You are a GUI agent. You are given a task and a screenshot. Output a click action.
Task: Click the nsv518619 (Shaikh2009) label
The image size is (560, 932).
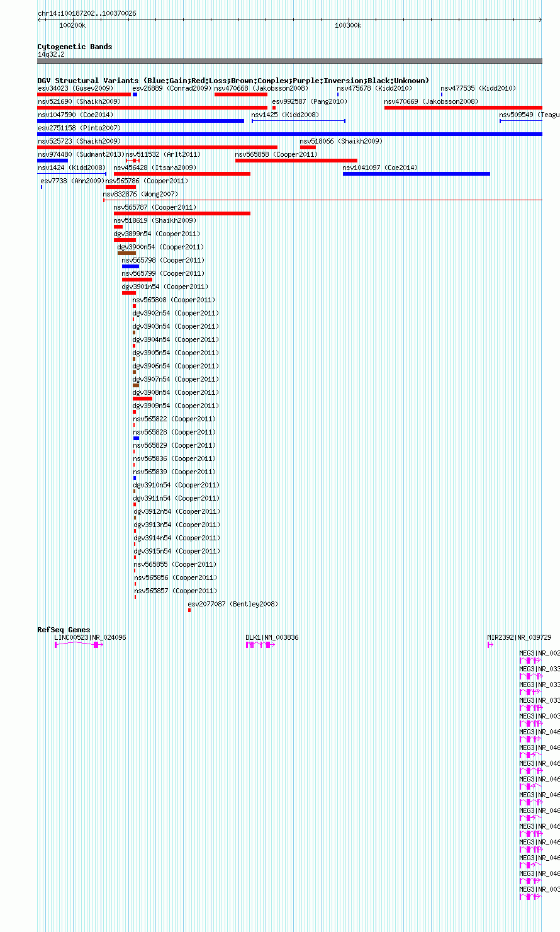tap(155, 220)
